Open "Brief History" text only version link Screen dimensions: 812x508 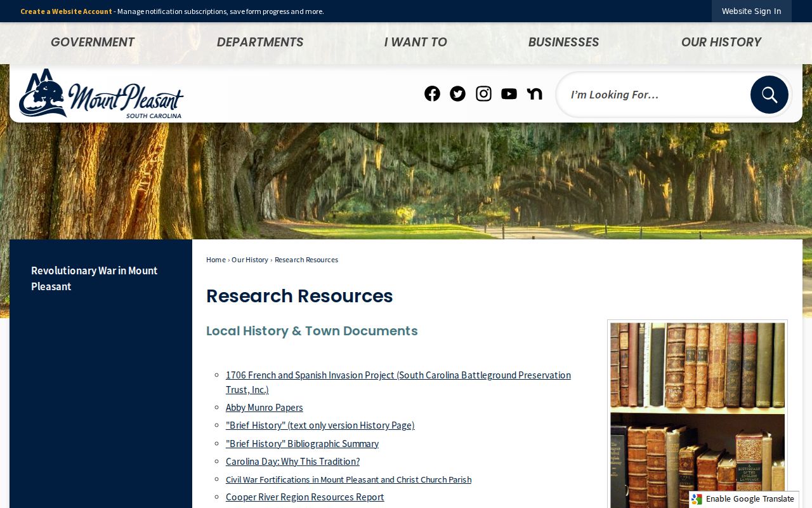[x=320, y=425]
